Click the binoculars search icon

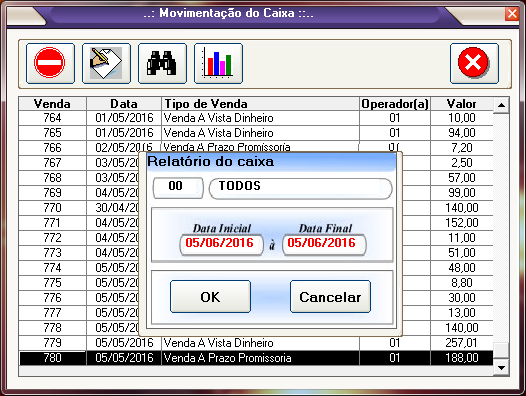click(162, 63)
